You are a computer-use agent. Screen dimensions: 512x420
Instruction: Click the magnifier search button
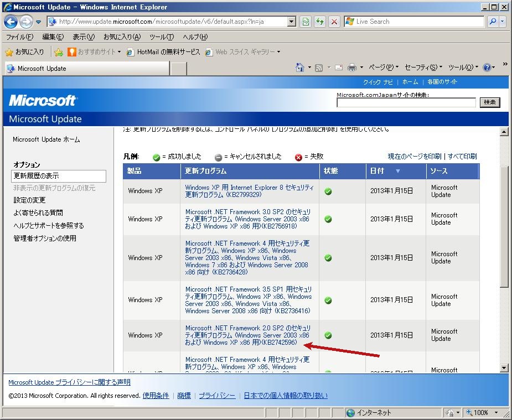(x=493, y=22)
